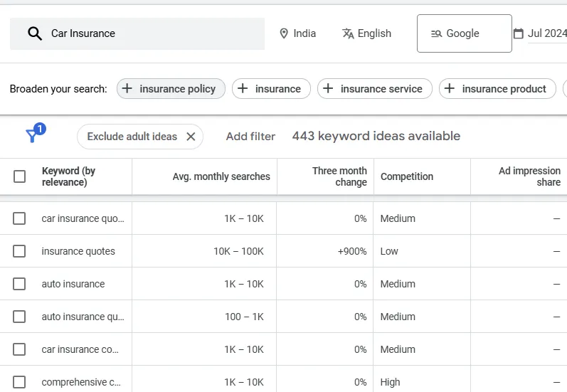Click the India location pin icon
Screen dimensions: 567x392
coord(284,33)
